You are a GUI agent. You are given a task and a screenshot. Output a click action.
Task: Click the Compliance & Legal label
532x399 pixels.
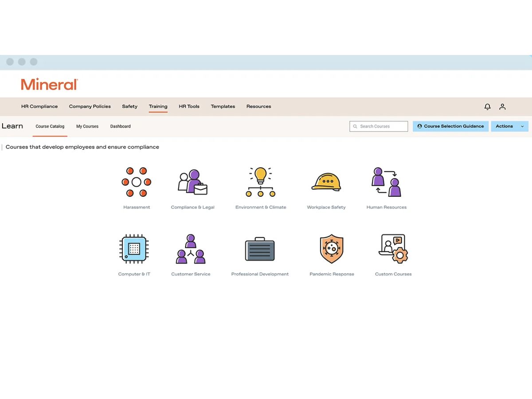tap(193, 207)
